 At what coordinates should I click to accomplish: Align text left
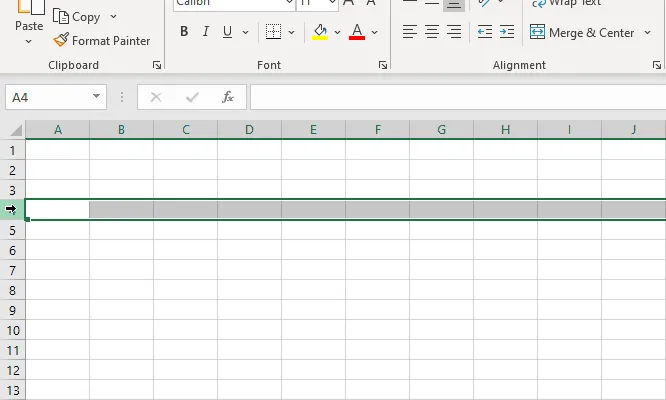(x=410, y=31)
